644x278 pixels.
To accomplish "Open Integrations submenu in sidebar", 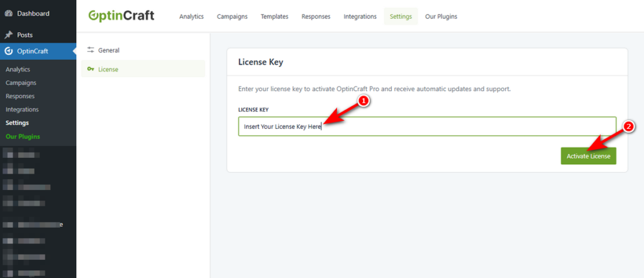I will coord(22,109).
